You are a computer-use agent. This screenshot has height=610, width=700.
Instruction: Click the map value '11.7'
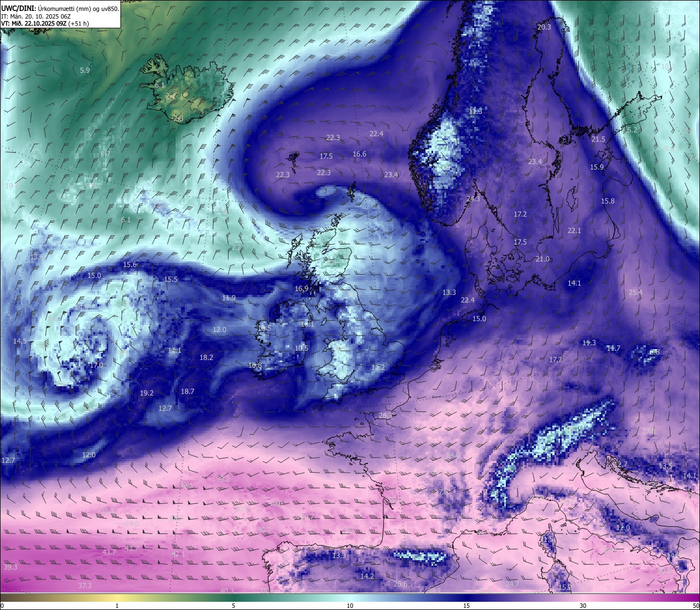[x=613, y=348]
